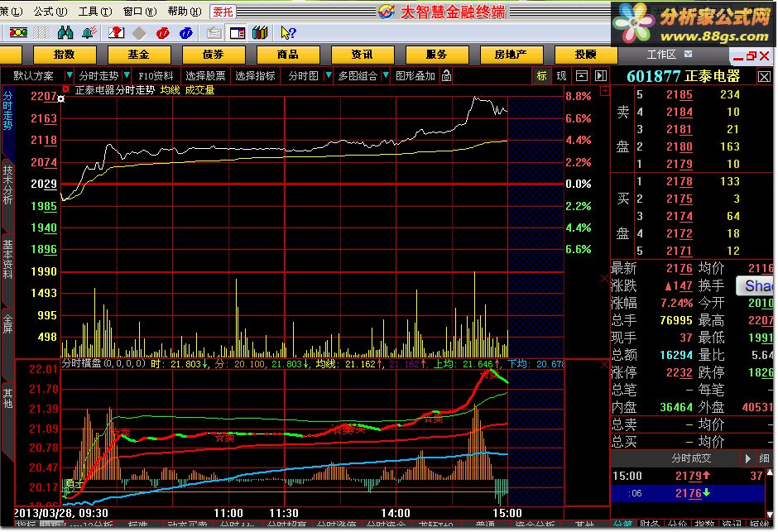This screenshot has height=532, width=778.
Task: Click the cursor question mark help icon
Action: click(x=288, y=33)
